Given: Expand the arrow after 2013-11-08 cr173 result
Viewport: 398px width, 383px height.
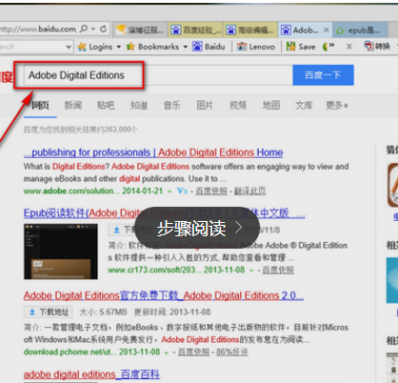Looking at the screenshot, I should tap(251, 270).
